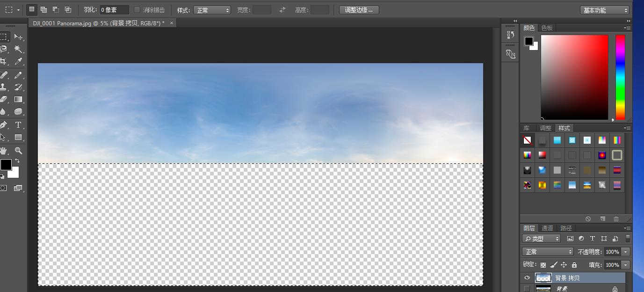The width and height of the screenshot is (644, 292).
Task: Switch to the 色板 swatches tab
Action: (547, 28)
